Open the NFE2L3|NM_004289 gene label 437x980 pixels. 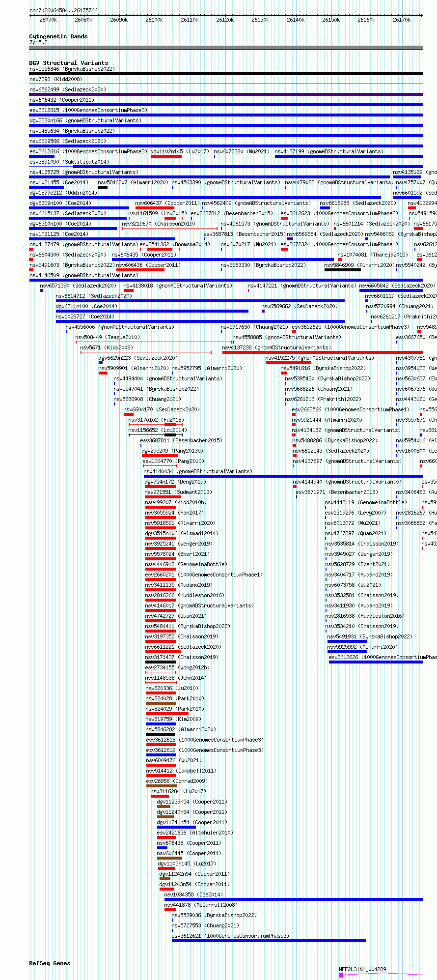pos(363,970)
